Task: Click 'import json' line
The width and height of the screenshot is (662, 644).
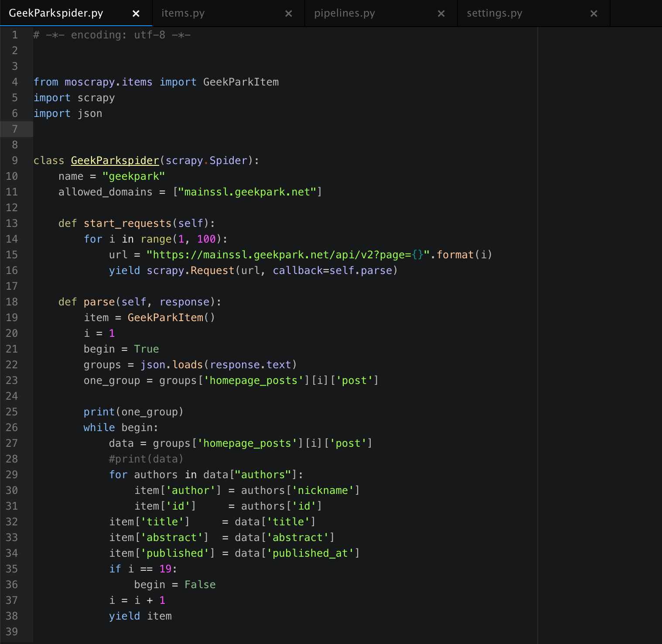Action: (68, 113)
